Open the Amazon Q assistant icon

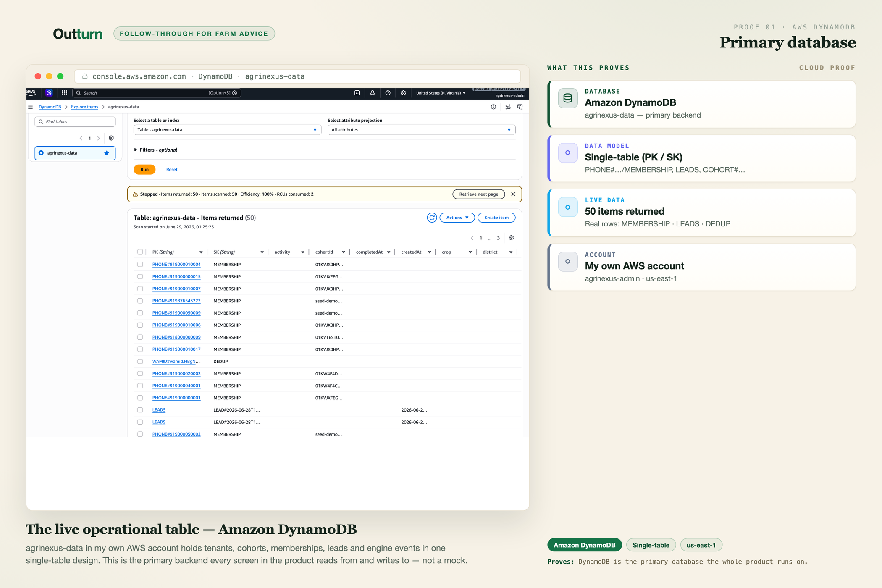click(x=49, y=93)
